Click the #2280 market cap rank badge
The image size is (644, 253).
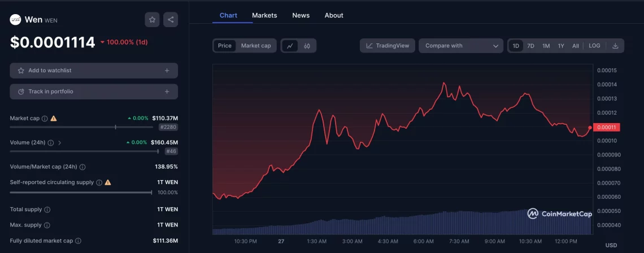pyautogui.click(x=168, y=127)
